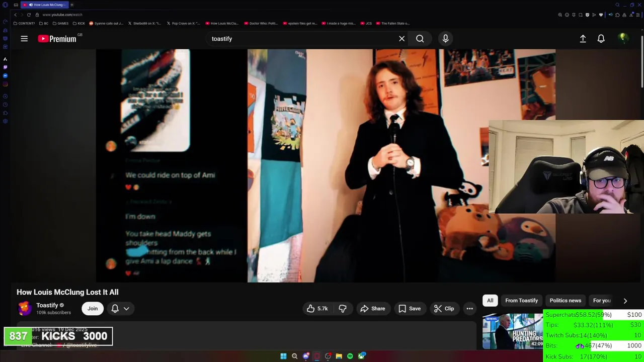
Task: Switch to the 'How Louis McClung' browser tab
Action: pos(44,5)
